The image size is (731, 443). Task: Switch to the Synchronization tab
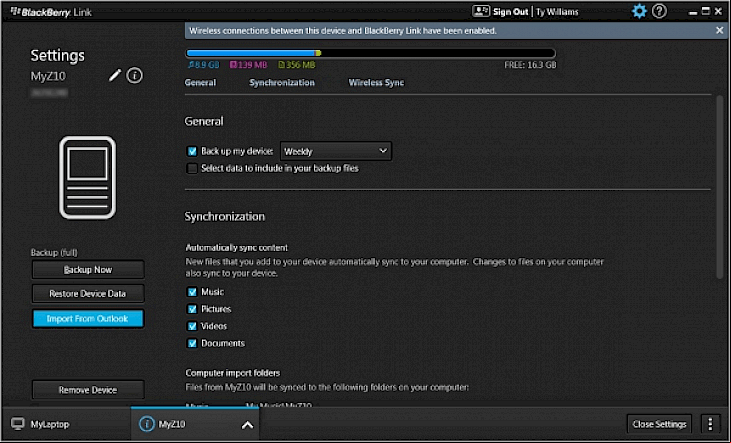(282, 83)
